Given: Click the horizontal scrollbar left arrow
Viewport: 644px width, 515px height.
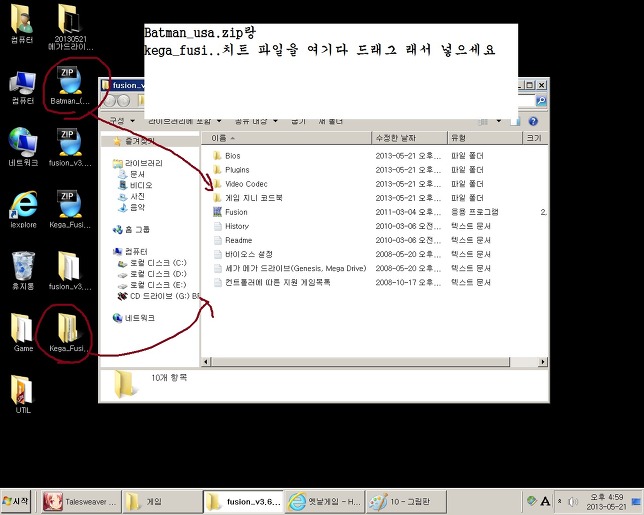Looking at the screenshot, I should tap(206, 362).
